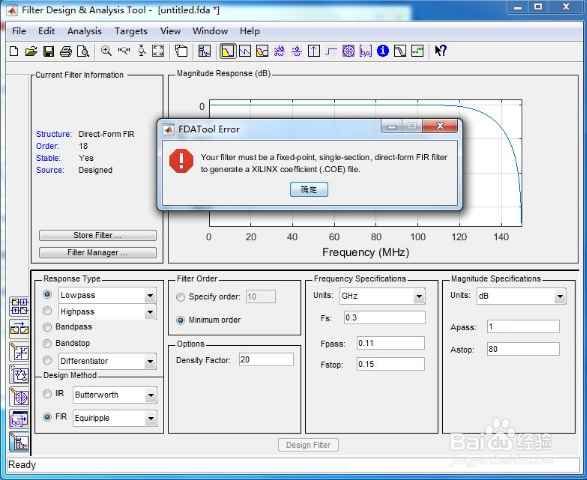Choose the IIR design method radio
Viewport: 587px width, 480px height.
(x=47, y=394)
